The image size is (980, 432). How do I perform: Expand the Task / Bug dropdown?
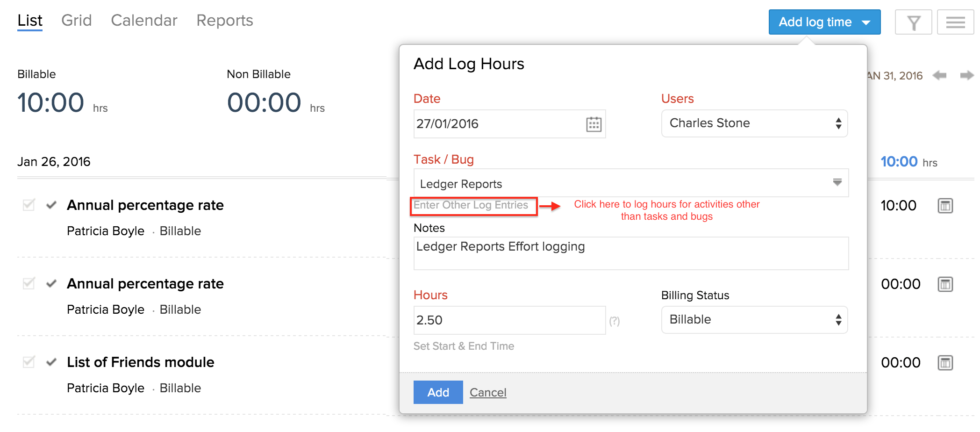coord(837,182)
